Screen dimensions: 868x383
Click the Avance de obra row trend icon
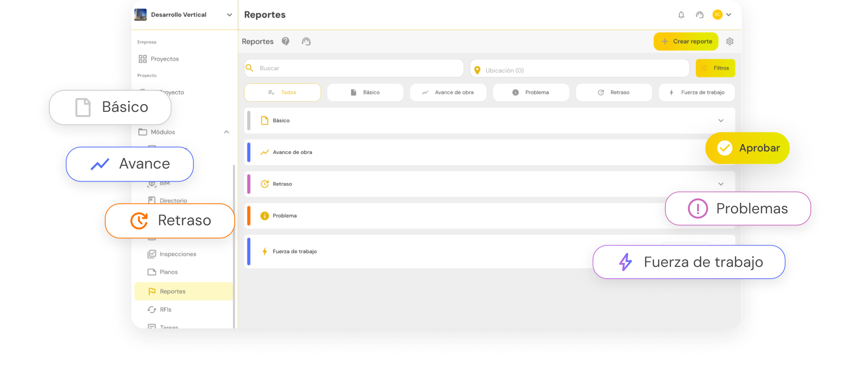click(265, 152)
